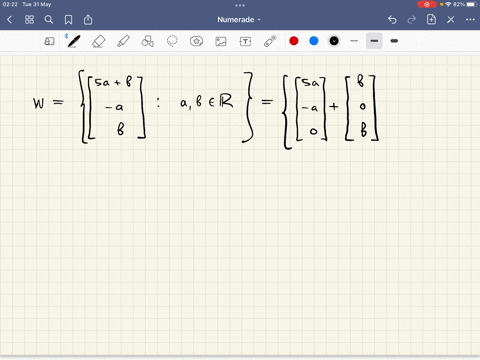Select the medium stroke width
The width and height of the screenshot is (480, 360).
point(374,41)
